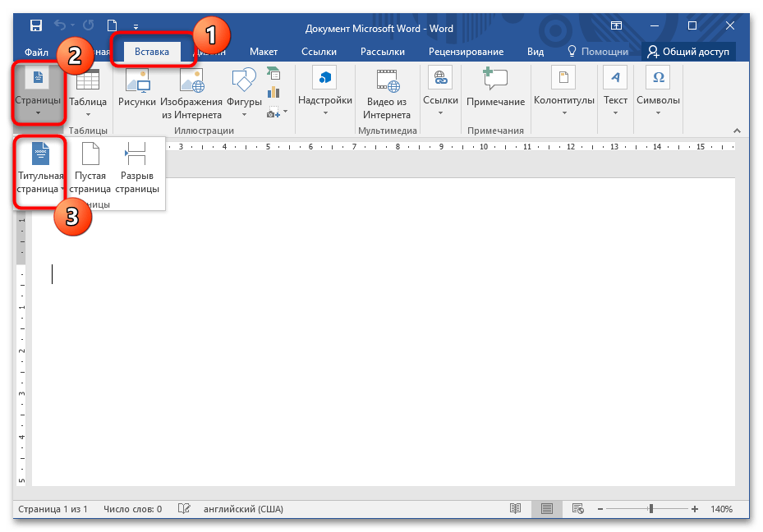The height and width of the screenshot is (532, 763).
Task: Open the Надстройки add-ins dropdown
Action: [x=325, y=92]
